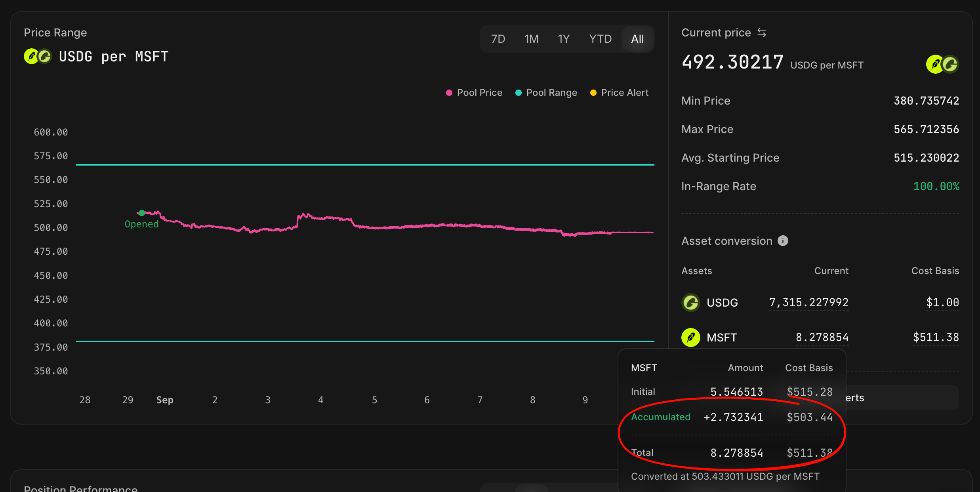Viewport: 980px width, 492px height.
Task: Click the current price 492.30217
Action: (732, 62)
